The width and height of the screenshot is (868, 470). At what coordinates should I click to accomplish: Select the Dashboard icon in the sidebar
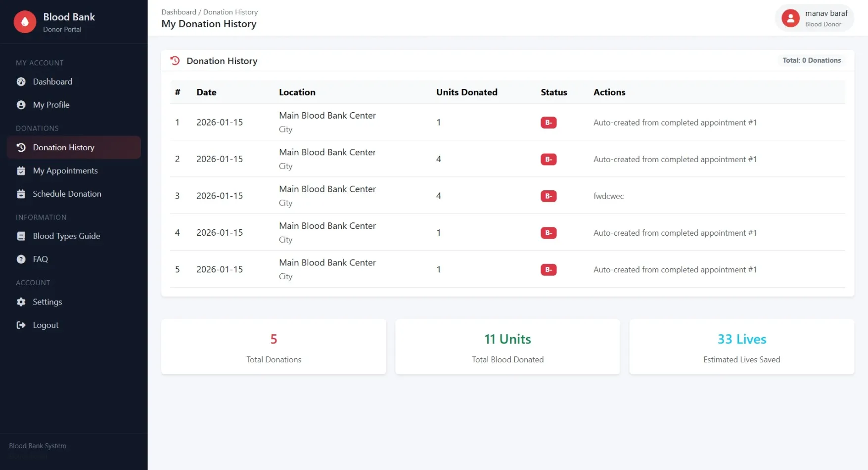click(x=21, y=82)
